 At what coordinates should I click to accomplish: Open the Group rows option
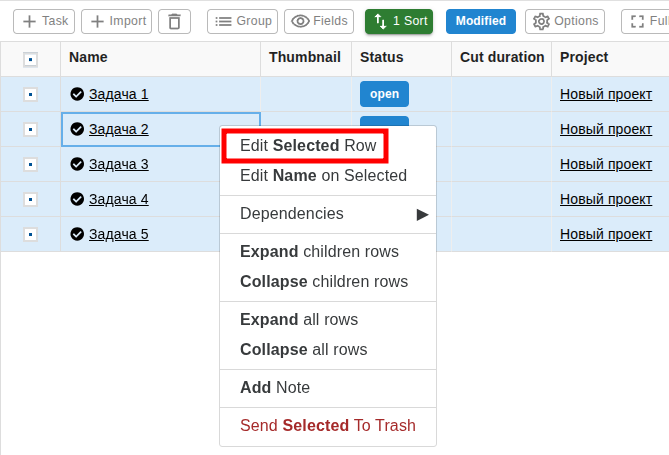click(242, 21)
